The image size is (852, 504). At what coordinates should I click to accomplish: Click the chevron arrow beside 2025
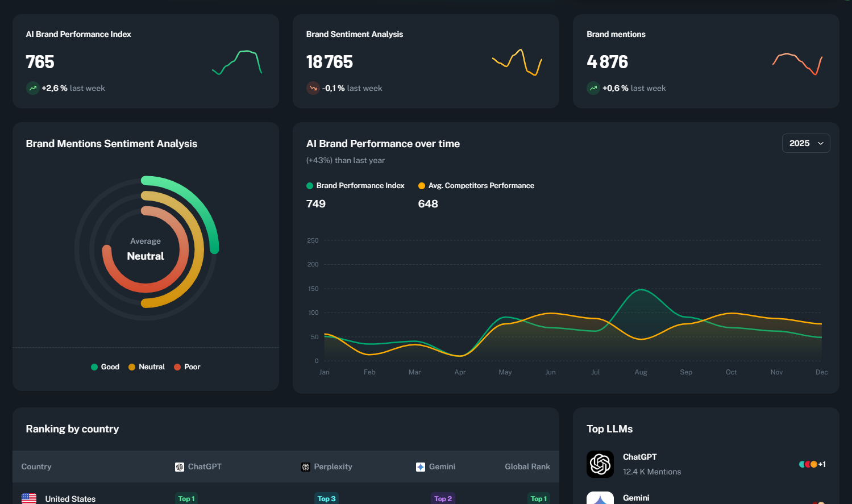point(821,144)
